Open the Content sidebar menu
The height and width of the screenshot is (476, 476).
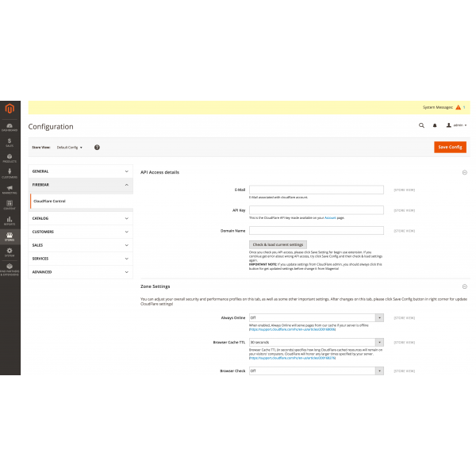coord(10,205)
